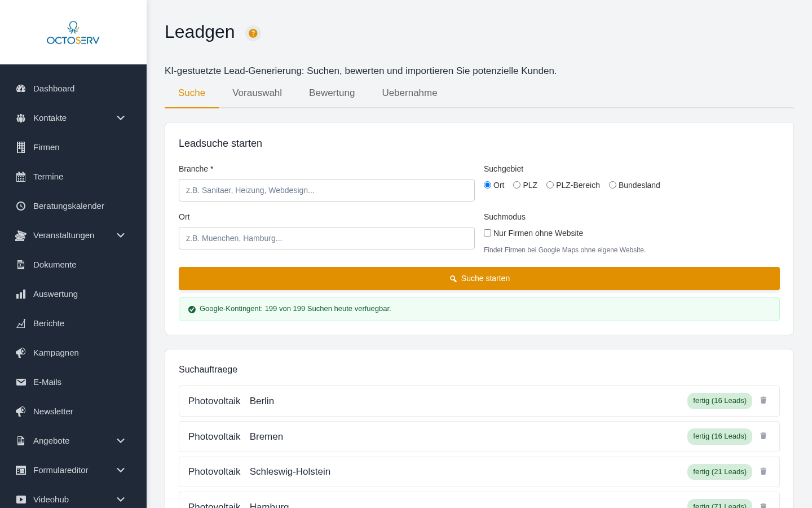Click the Firmen sidebar icon
Screen dimensions: 812x508
click(x=21, y=147)
